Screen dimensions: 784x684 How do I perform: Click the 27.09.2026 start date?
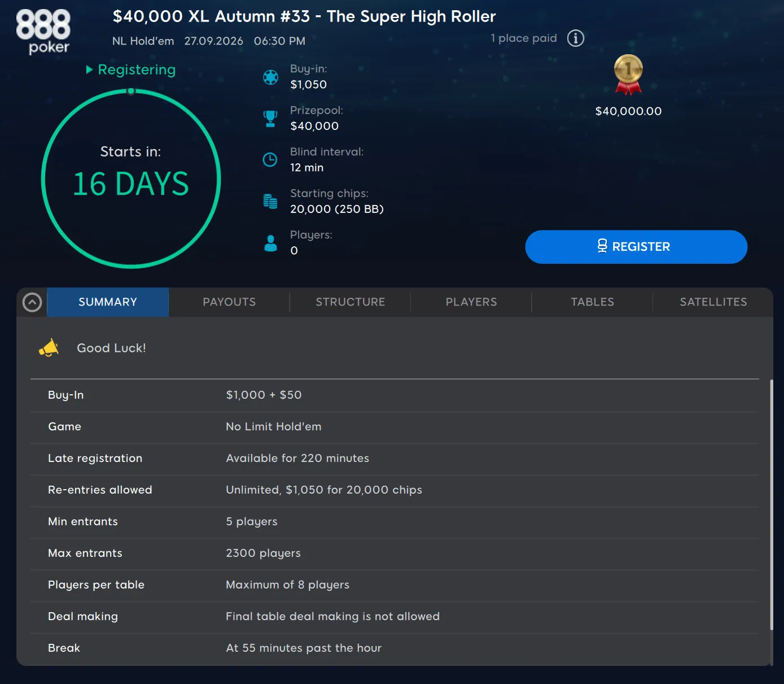coord(213,41)
